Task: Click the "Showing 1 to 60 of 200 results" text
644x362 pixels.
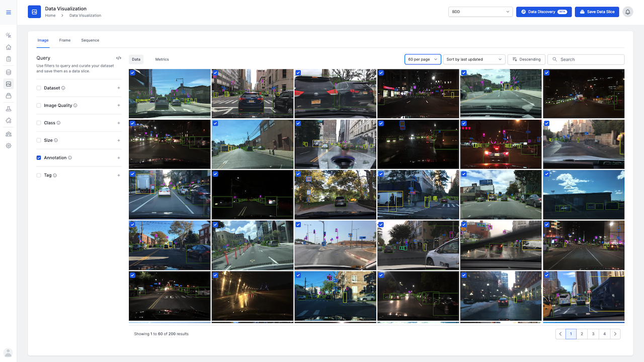Action: tap(161, 334)
